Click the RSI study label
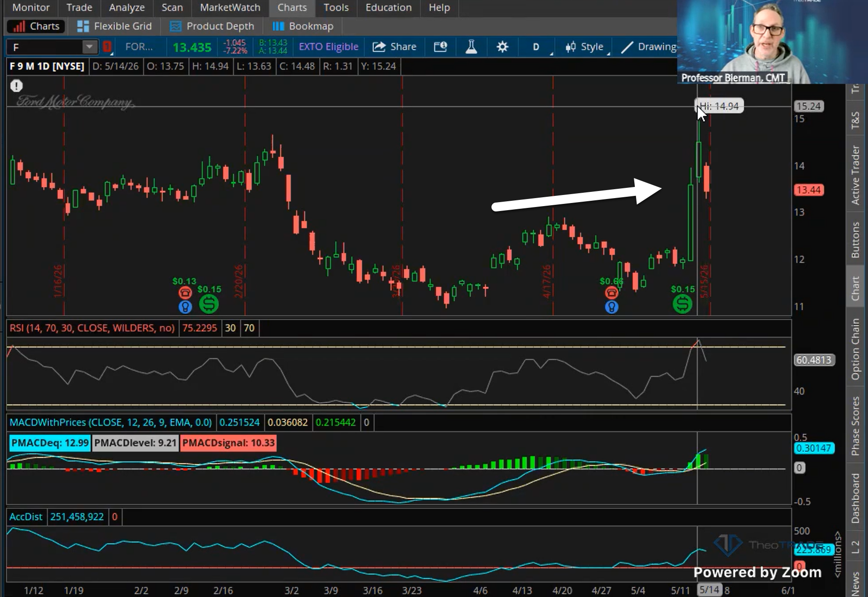 tap(92, 328)
